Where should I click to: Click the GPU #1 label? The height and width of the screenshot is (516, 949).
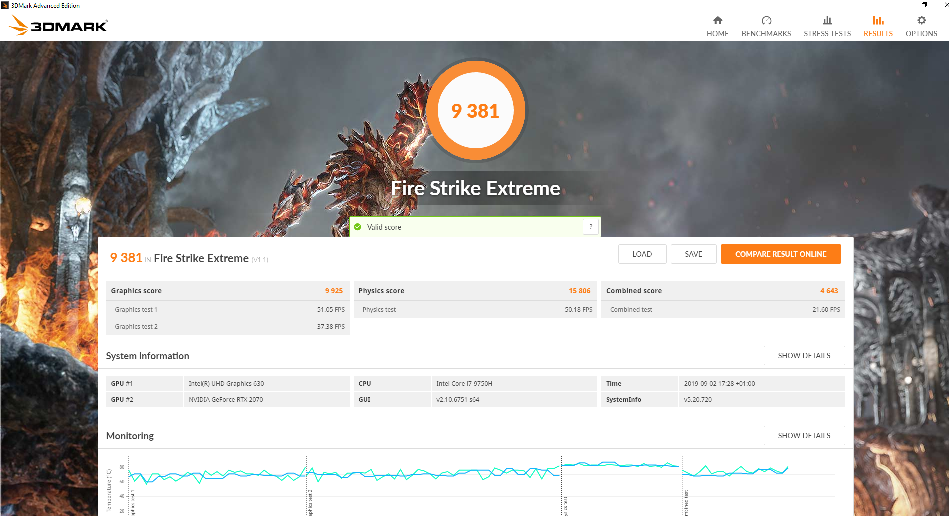[122, 384]
